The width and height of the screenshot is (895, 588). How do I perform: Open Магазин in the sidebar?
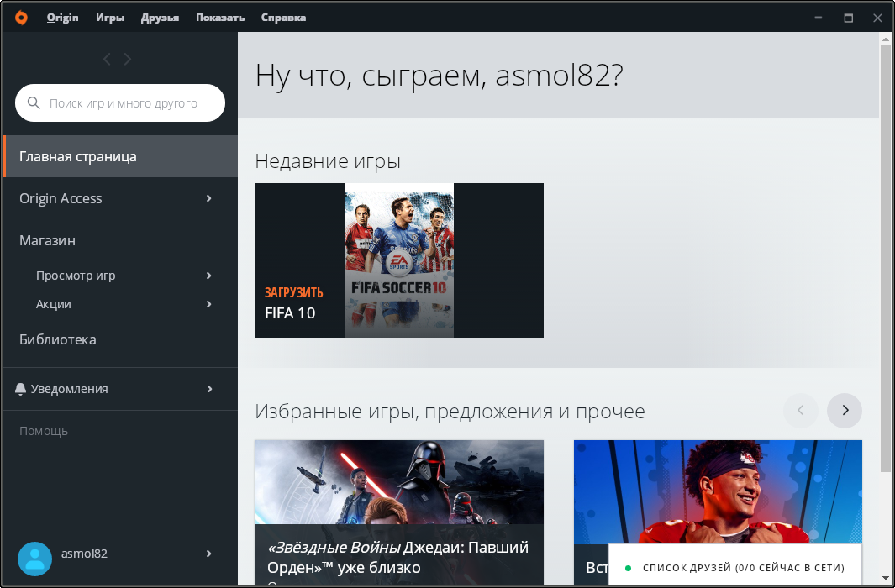[x=47, y=241]
